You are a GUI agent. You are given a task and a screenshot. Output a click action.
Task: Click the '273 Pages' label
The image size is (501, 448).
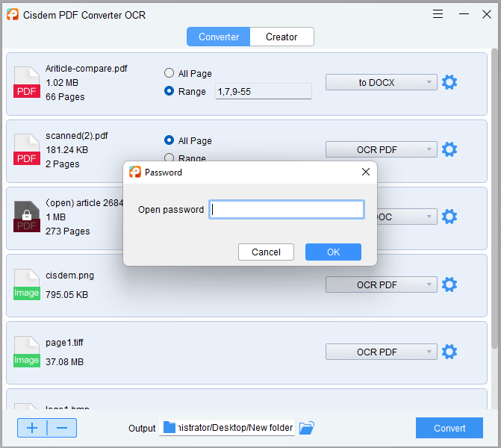67,231
